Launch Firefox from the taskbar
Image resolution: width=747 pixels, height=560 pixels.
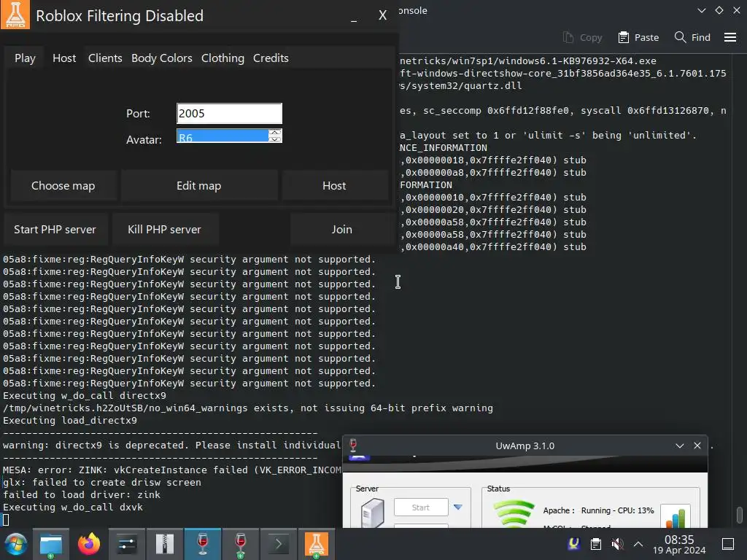[89, 544]
